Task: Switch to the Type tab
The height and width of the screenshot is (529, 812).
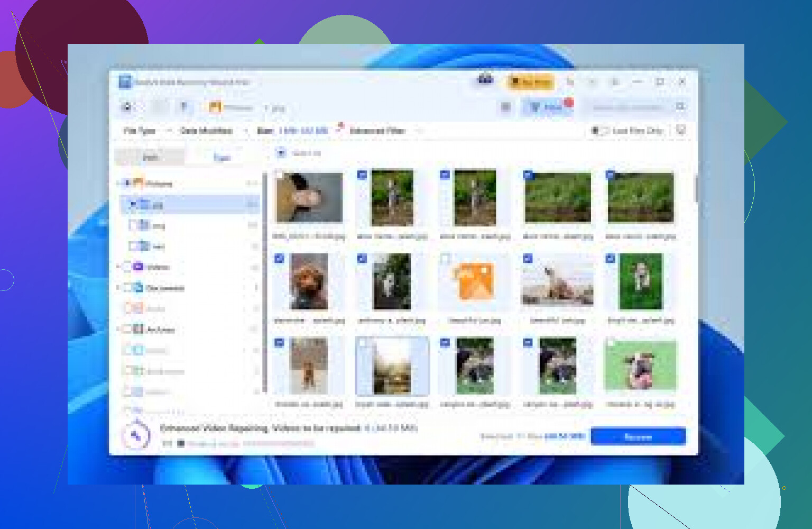Action: click(x=222, y=157)
